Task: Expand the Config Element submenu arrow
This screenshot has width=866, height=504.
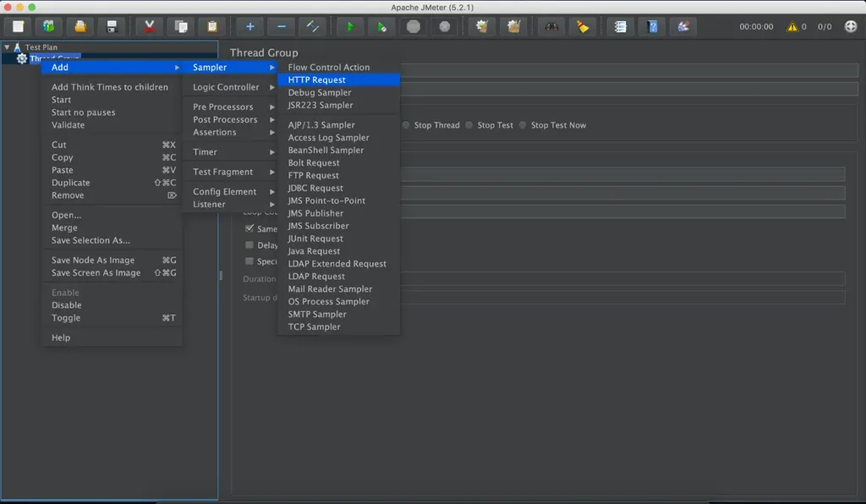Action: (271, 192)
